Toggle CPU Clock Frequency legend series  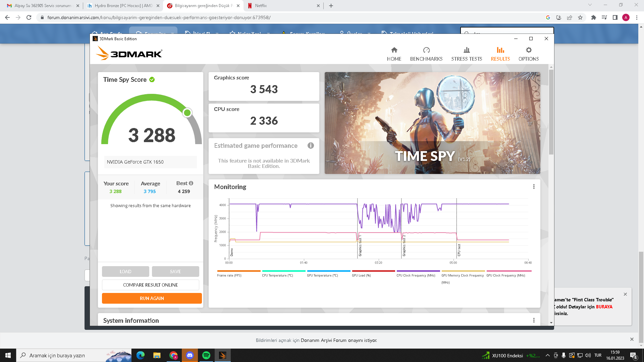(418, 274)
